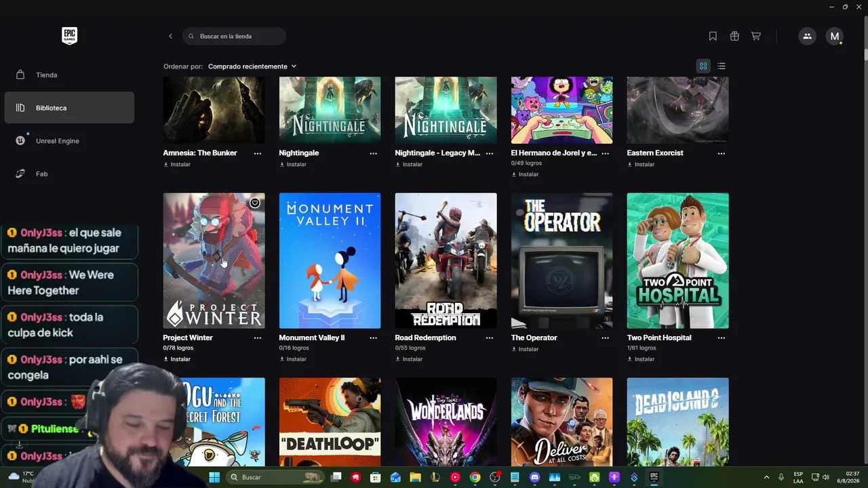Viewport: 868px width, 488px height.
Task: Open options menu for Eastern Exorcist
Action: [722, 153]
